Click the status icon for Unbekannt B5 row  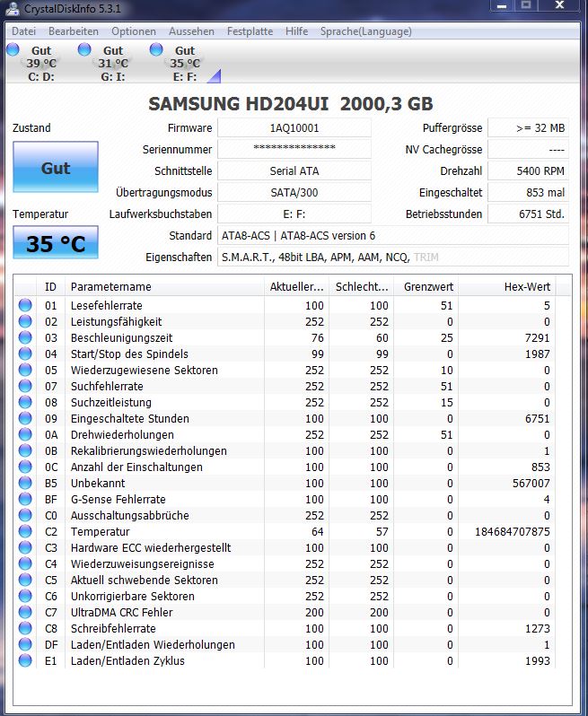point(25,483)
